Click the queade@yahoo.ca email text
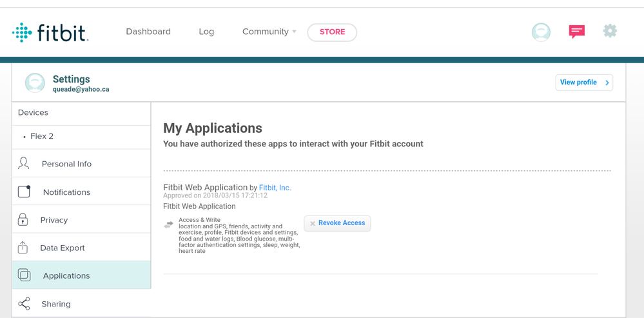The image size is (644, 318). click(81, 89)
